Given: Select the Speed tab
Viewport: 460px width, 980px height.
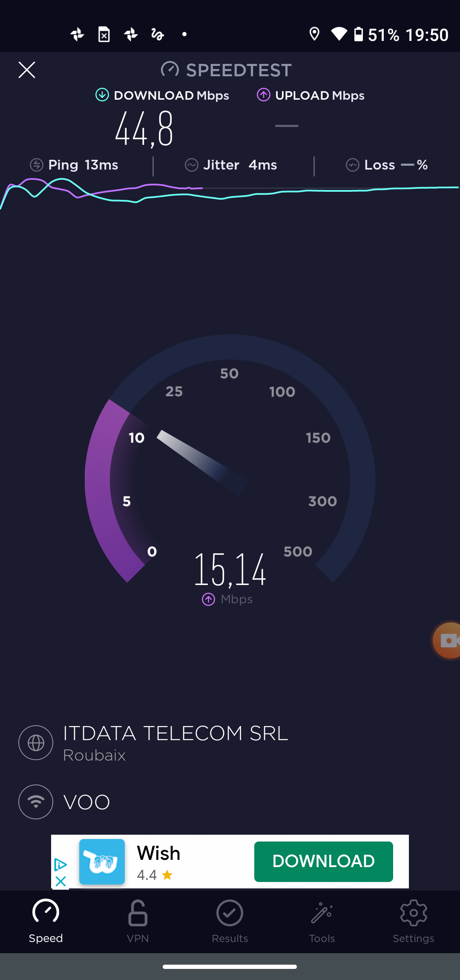Looking at the screenshot, I should coord(46,921).
